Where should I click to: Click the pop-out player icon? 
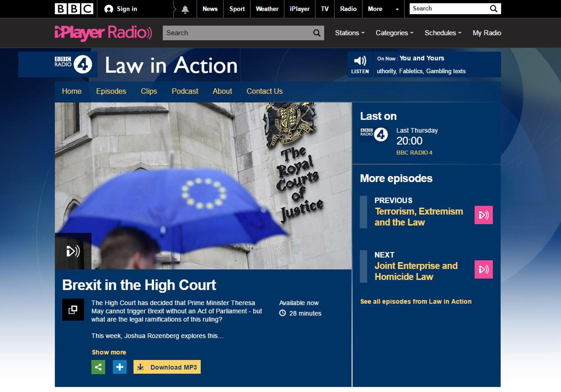tap(73, 310)
